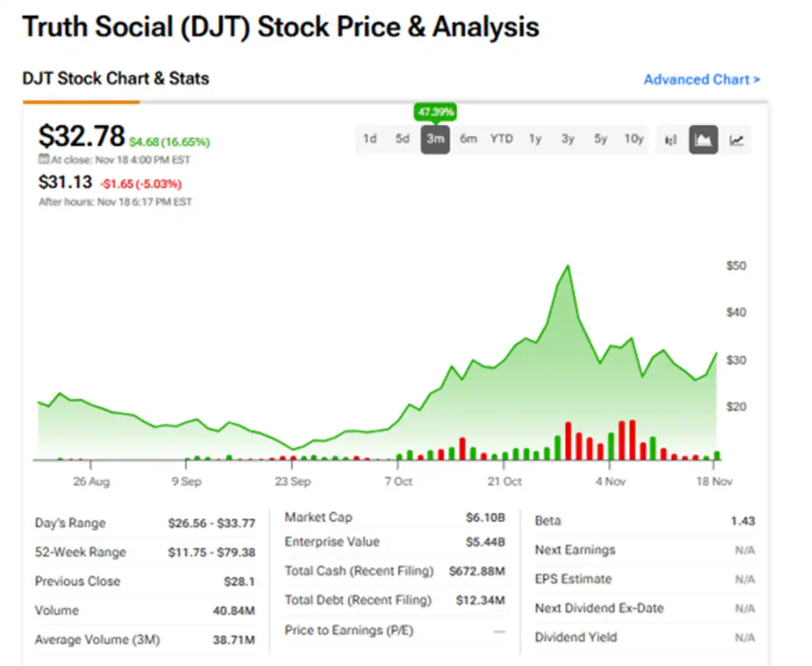The image size is (812, 666).
Task: Click the Next Earnings label
Action: pos(575,549)
